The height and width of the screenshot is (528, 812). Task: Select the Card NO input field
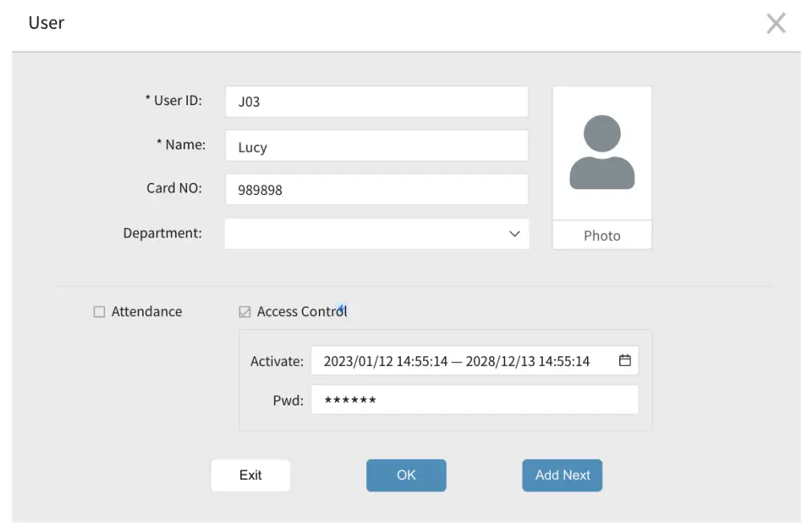(376, 190)
